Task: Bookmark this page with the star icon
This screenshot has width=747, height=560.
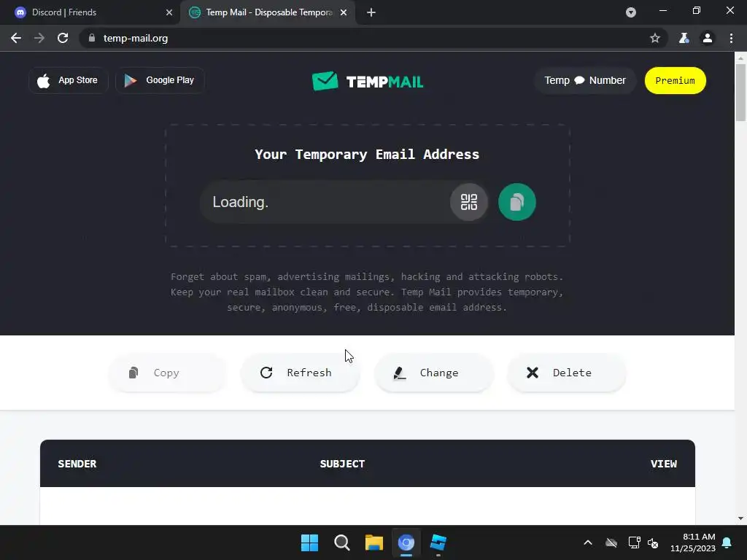Action: tap(655, 38)
